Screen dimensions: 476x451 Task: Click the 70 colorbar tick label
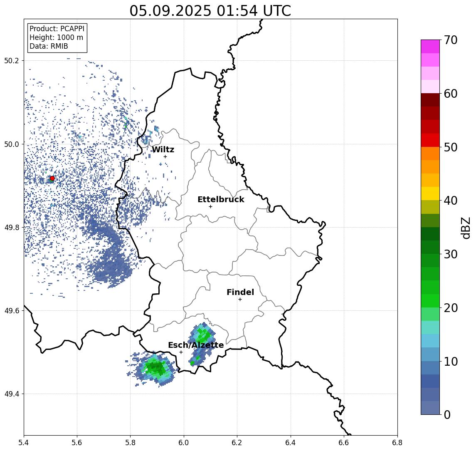click(x=451, y=40)
